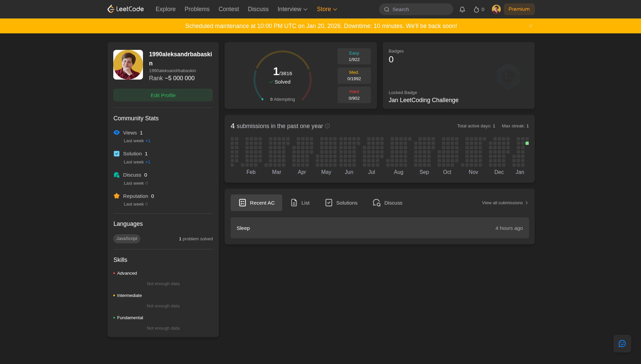The image size is (641, 364).
Task: Click the LeetCode logo
Action: pos(125,9)
